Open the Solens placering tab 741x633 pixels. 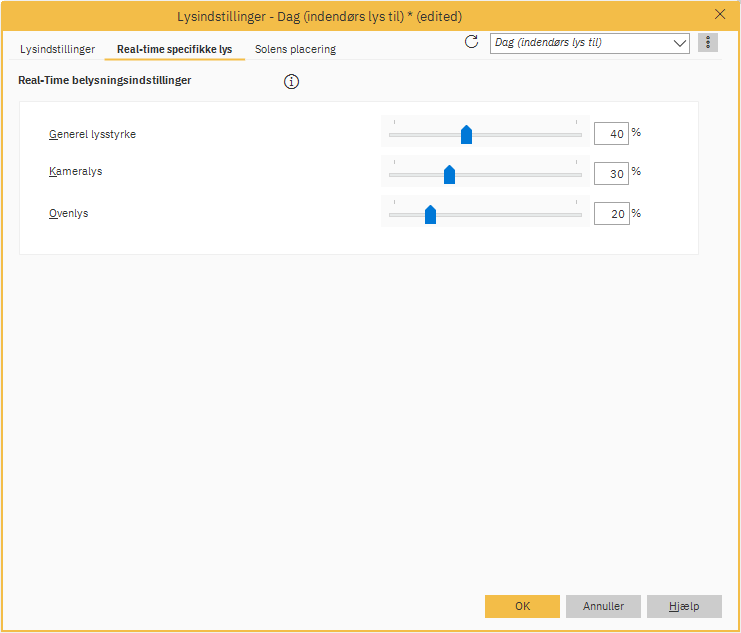tap(295, 49)
